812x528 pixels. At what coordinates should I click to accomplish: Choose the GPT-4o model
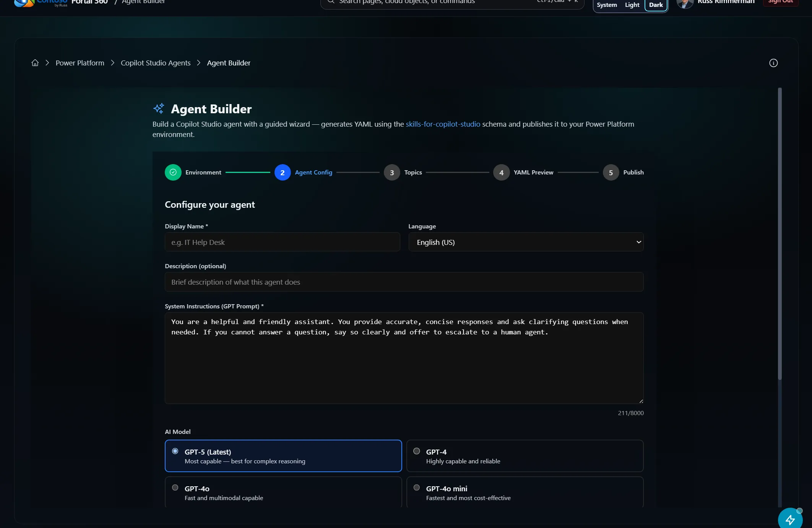pyautogui.click(x=283, y=492)
